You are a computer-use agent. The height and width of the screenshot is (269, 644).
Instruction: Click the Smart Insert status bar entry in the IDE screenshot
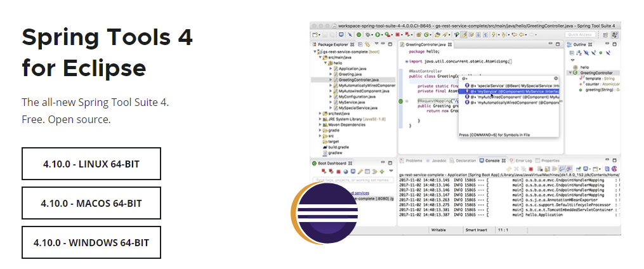[x=476, y=230]
